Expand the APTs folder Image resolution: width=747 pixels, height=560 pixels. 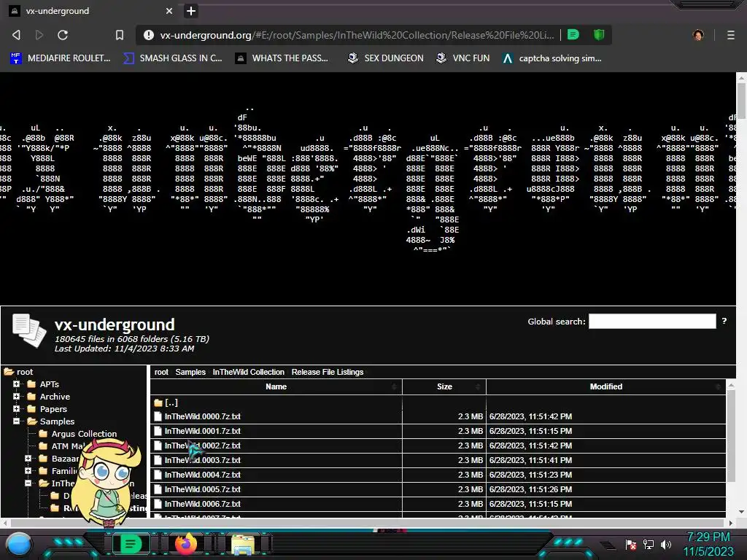click(16, 384)
